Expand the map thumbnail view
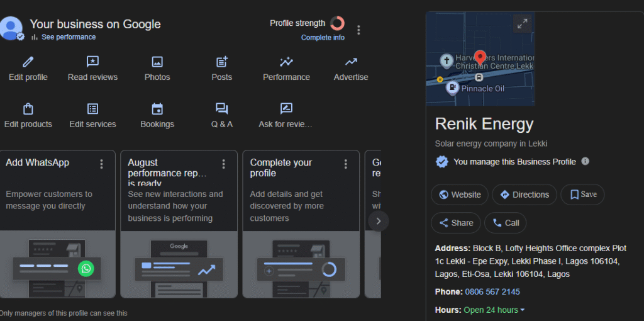This screenshot has width=644, height=321. coord(522,24)
